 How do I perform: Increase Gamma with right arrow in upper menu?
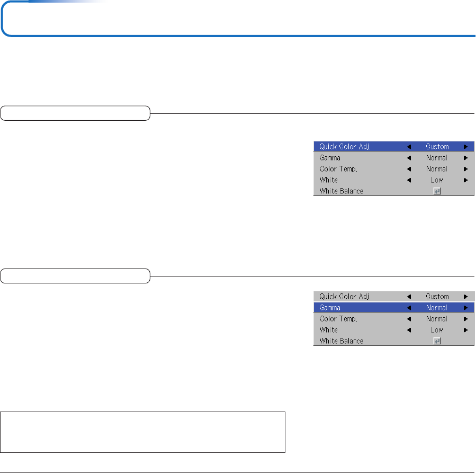[x=465, y=158]
